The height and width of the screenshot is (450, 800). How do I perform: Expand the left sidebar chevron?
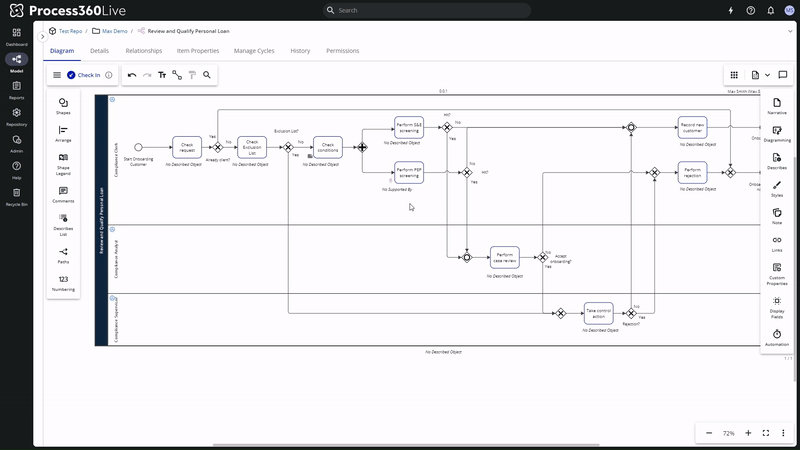[42, 36]
